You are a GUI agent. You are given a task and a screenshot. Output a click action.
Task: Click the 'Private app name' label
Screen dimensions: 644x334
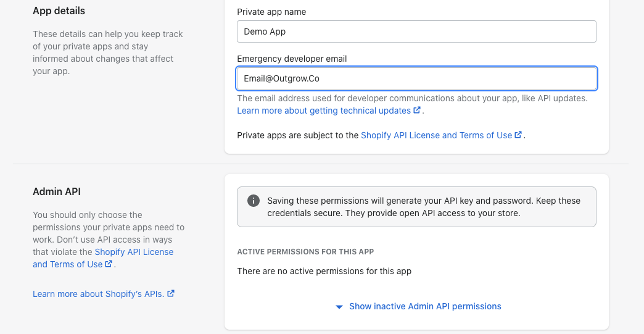pyautogui.click(x=271, y=12)
